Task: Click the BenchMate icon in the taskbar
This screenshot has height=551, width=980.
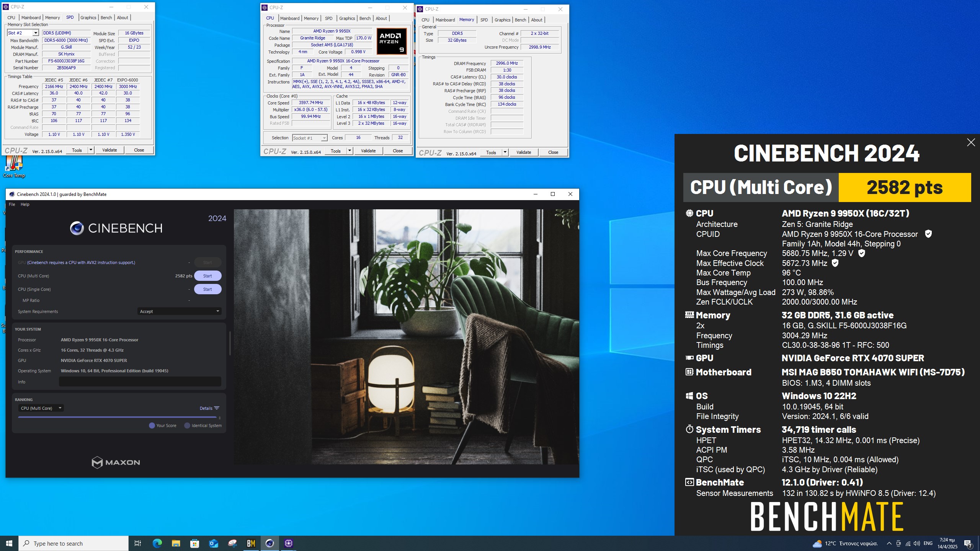Action: [x=251, y=543]
